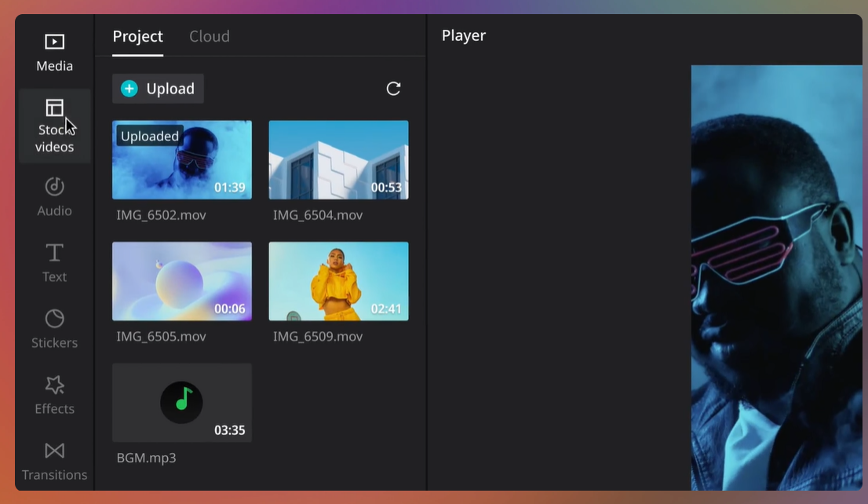Click the IMG_6504.mov file name
The height and width of the screenshot is (504, 868).
318,215
